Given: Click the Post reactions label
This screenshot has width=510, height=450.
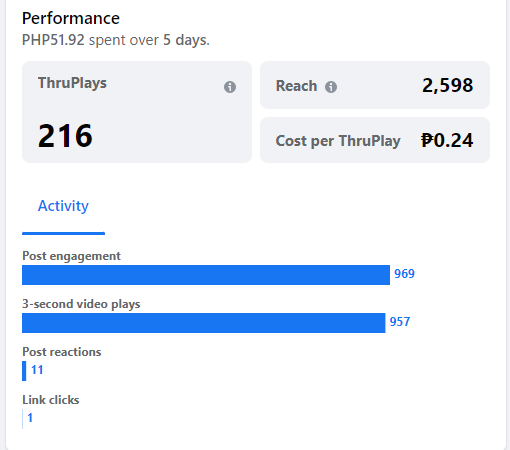Looking at the screenshot, I should tap(62, 352).
